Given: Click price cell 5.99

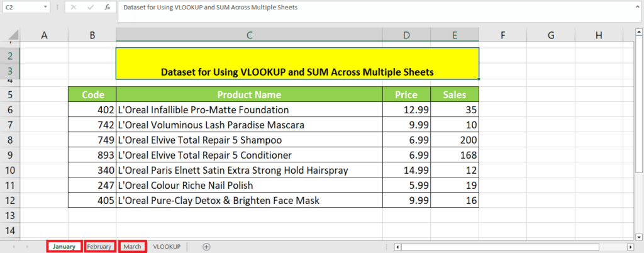Looking at the screenshot, I should point(407,185).
